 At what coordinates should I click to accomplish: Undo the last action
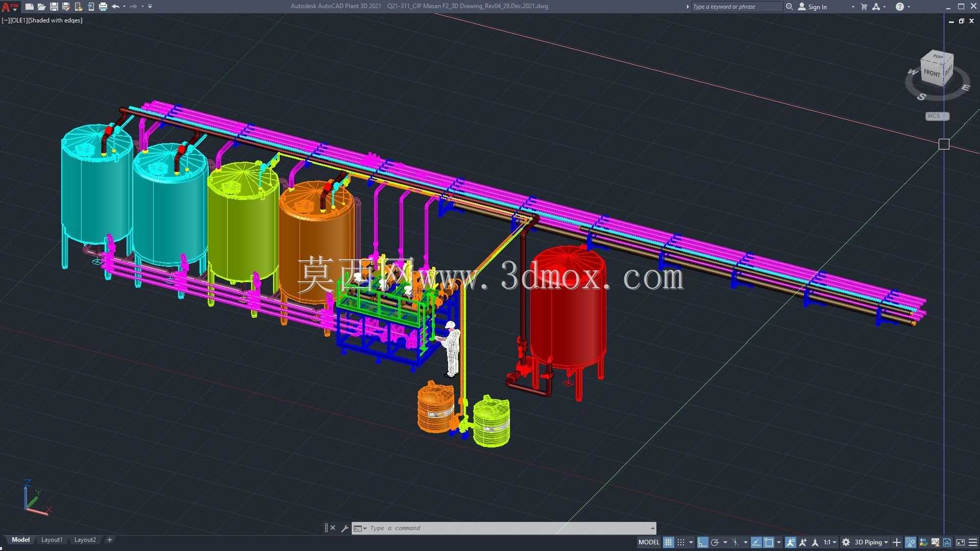pos(115,7)
